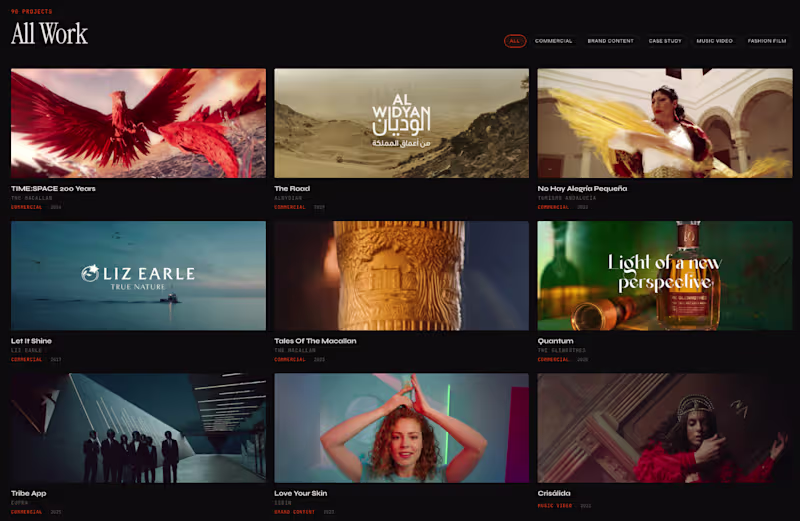Image resolution: width=800 pixels, height=521 pixels.
Task: Open the red phoenix TIME:SPACE thumbnail
Action: coord(138,123)
